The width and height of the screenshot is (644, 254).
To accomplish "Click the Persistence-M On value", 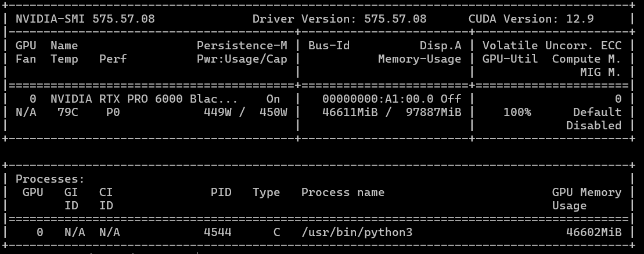I will [x=273, y=99].
